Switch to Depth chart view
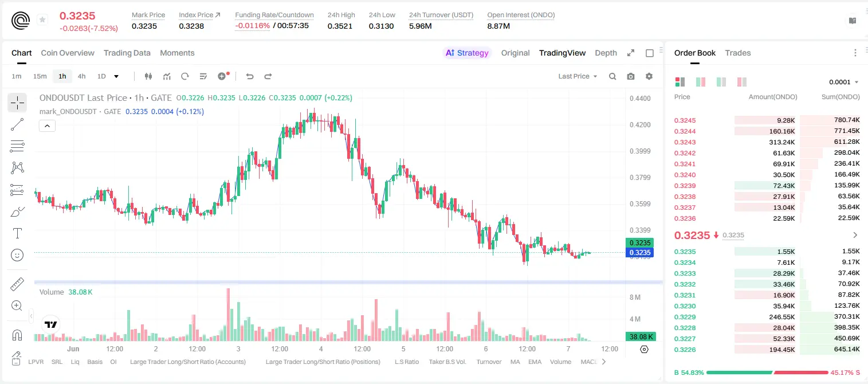Image resolution: width=868 pixels, height=384 pixels. click(606, 53)
